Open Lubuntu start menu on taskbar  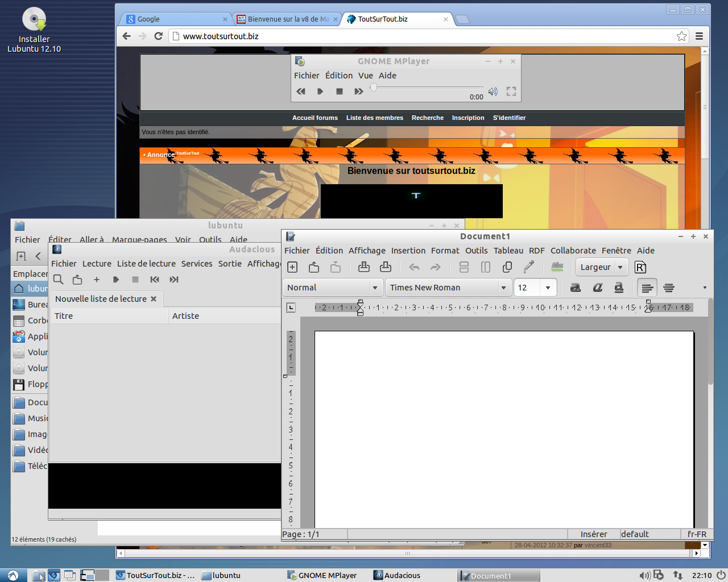pyautogui.click(x=13, y=575)
